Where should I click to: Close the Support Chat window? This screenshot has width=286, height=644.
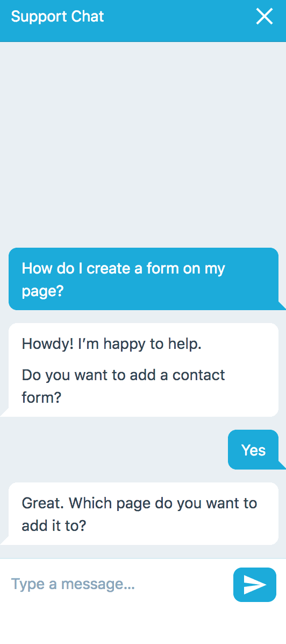tap(264, 17)
